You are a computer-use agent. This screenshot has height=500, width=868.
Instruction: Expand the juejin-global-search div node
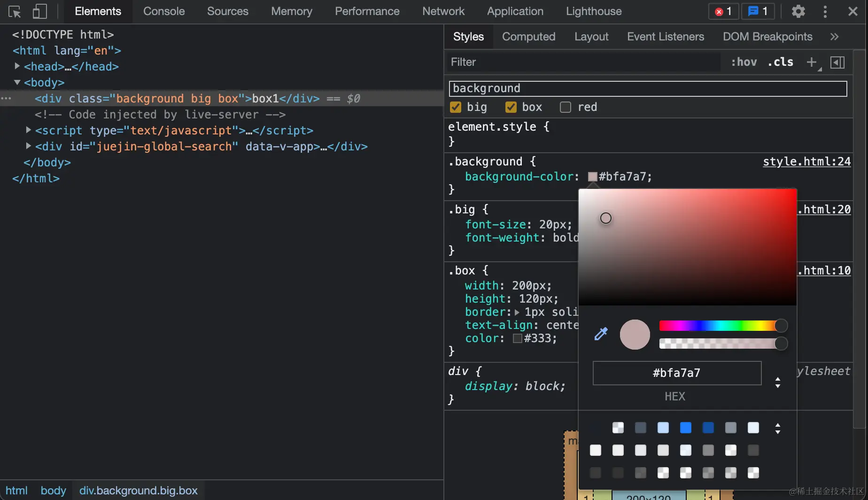[x=29, y=146]
